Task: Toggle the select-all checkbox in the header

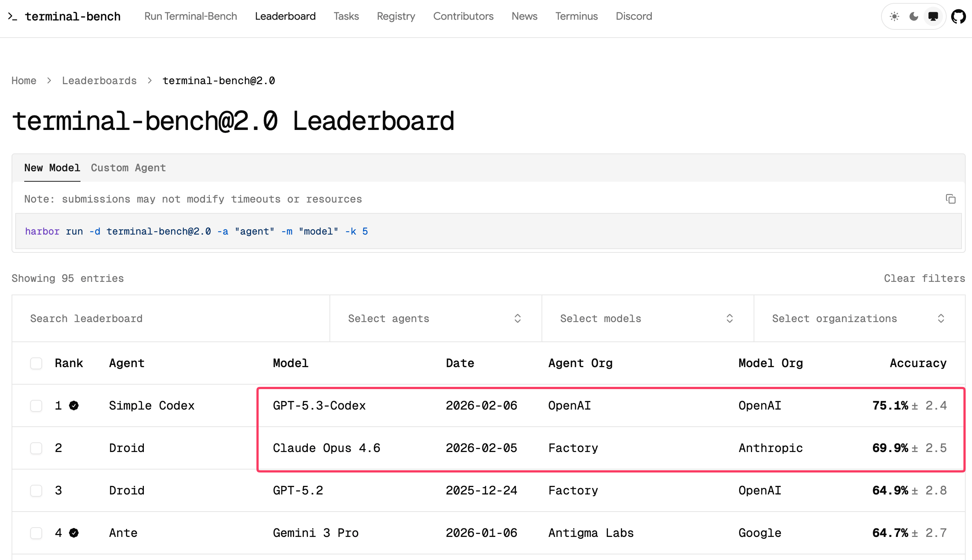Action: tap(36, 363)
